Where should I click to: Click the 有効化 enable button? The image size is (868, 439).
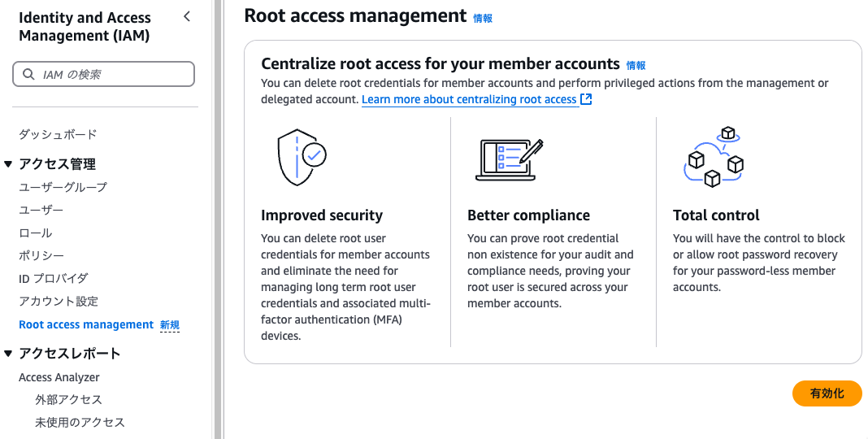827,393
